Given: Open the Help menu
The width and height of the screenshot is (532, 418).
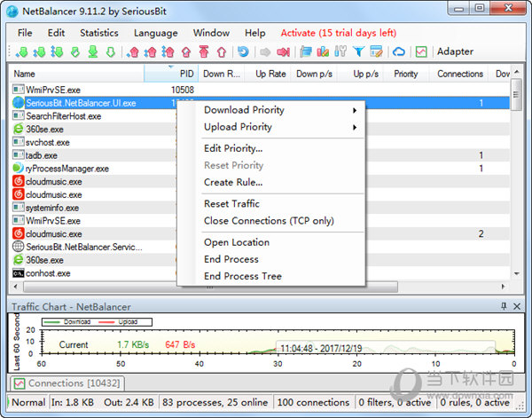Looking at the screenshot, I should coord(255,33).
